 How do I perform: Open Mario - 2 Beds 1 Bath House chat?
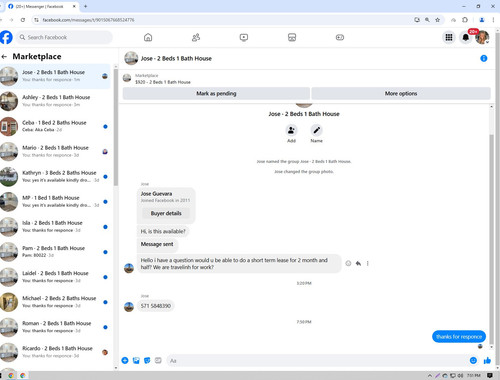(x=55, y=151)
